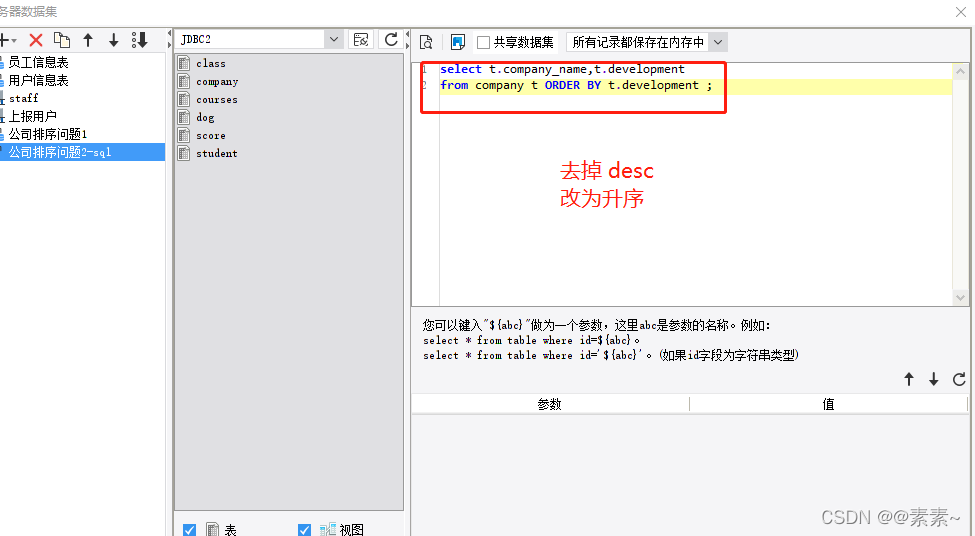This screenshot has width=975, height=536.
Task: Refresh parameters with the reload icon
Action: click(959, 379)
